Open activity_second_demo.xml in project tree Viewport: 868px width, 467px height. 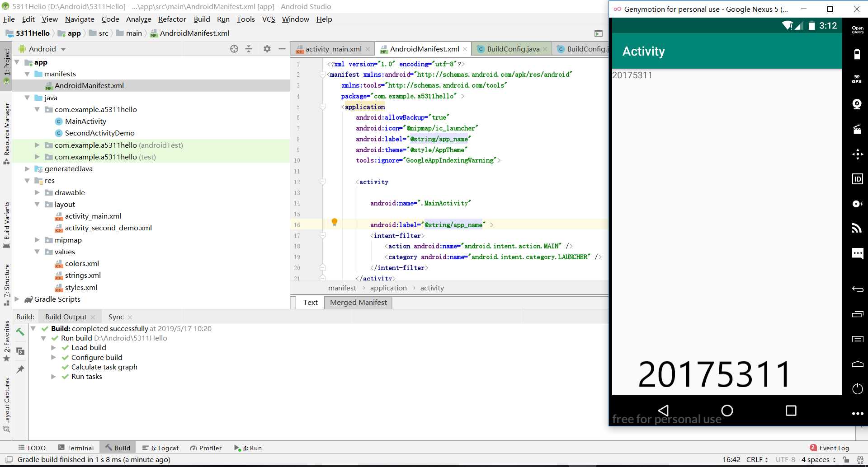pos(108,228)
